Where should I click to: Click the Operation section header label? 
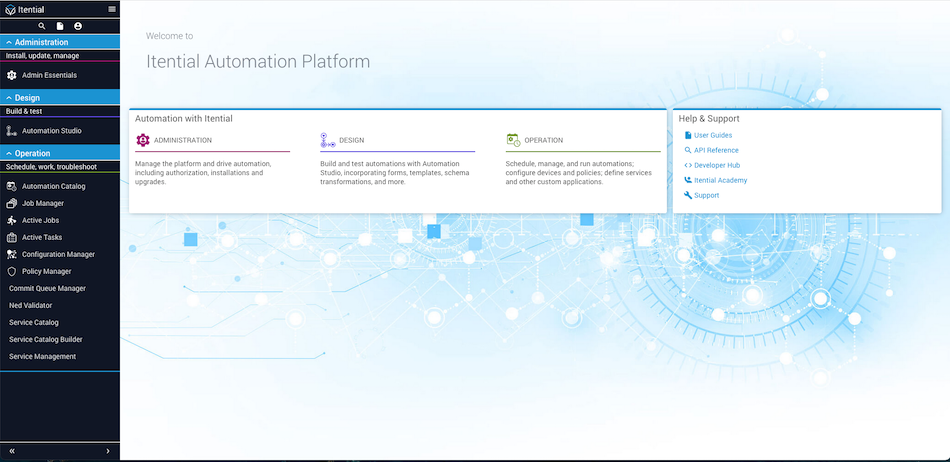[33, 154]
